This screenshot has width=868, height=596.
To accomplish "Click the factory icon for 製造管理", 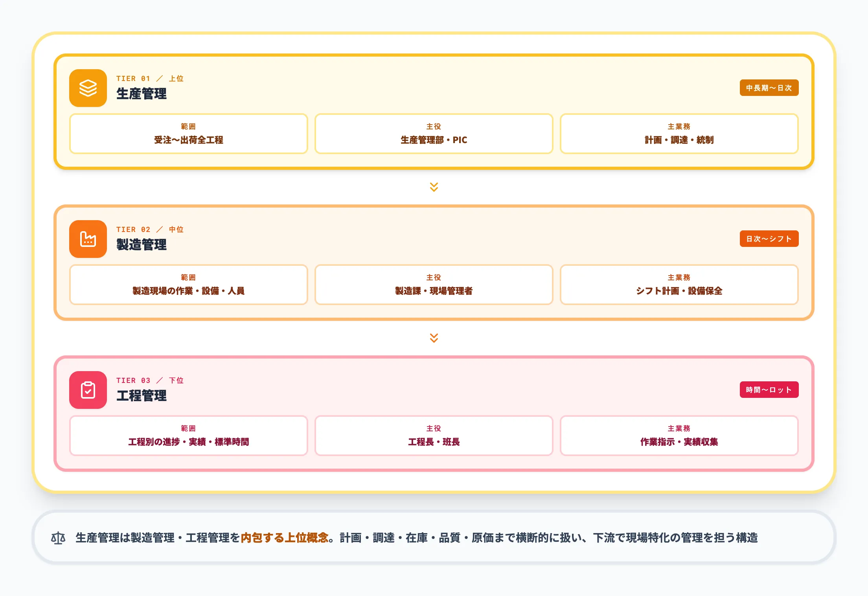I will (88, 239).
